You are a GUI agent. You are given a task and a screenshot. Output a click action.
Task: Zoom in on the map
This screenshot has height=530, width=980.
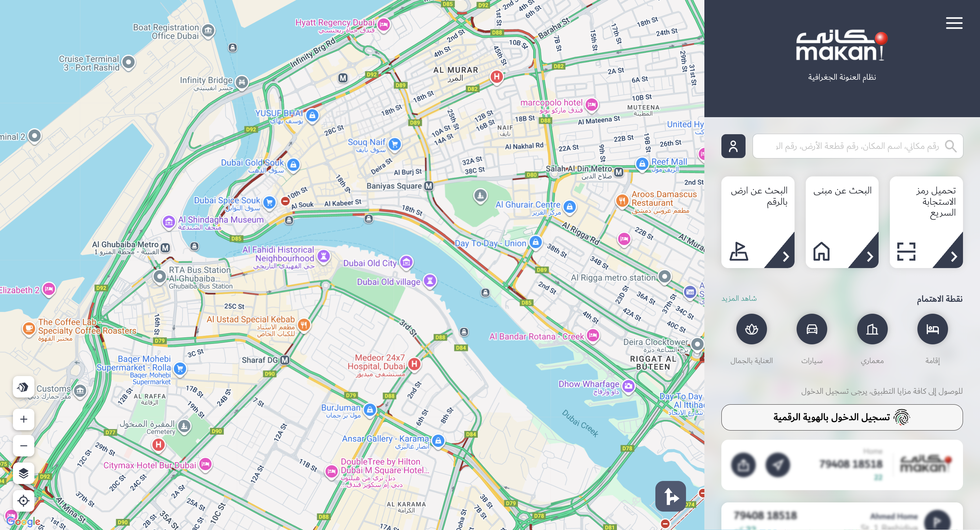click(x=23, y=419)
